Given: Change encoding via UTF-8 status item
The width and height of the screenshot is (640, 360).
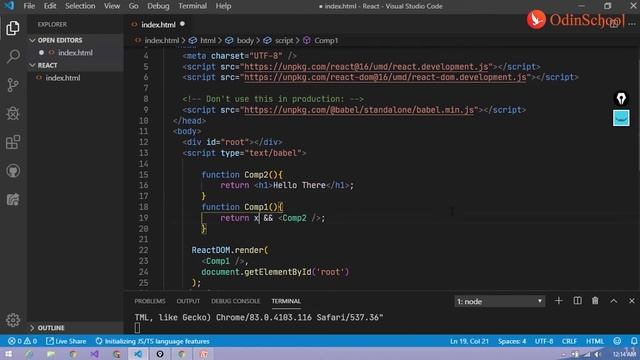Looking at the screenshot, I should [544, 341].
